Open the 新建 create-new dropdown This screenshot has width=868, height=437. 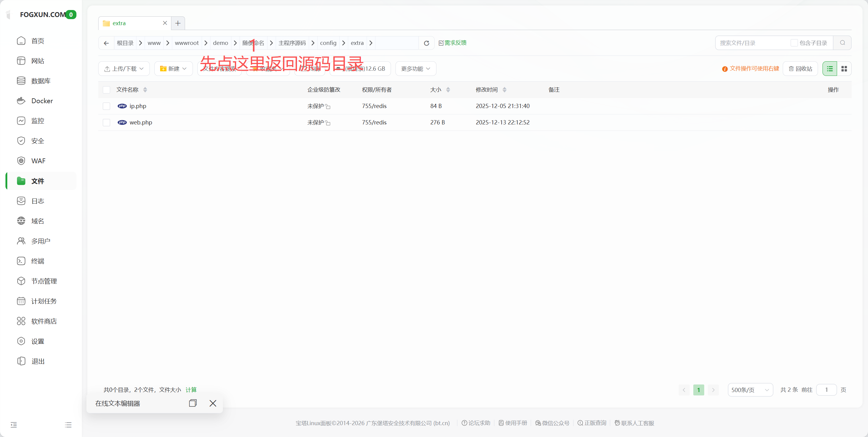[173, 69]
